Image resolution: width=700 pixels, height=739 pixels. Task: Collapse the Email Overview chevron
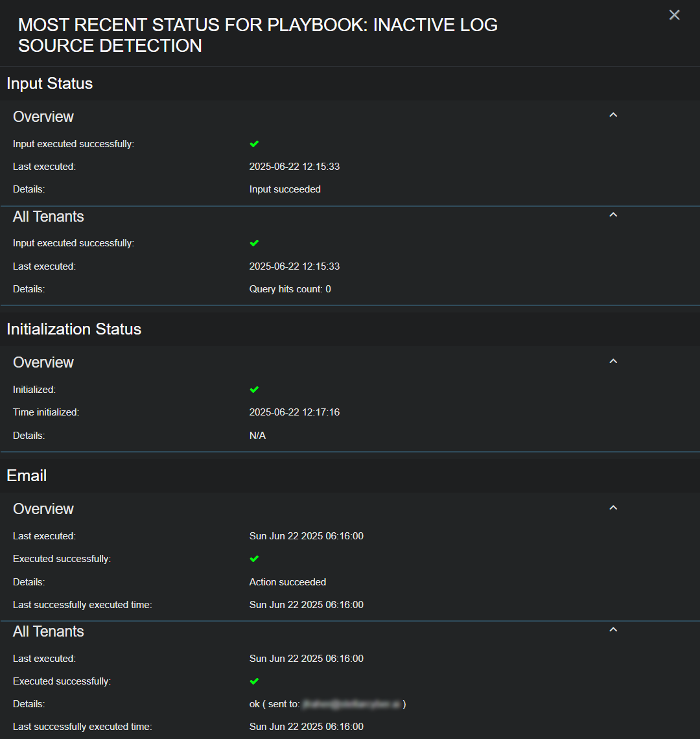613,508
